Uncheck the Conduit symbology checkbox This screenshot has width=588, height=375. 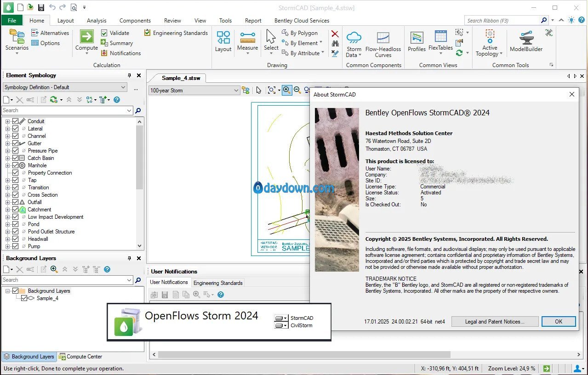[16, 121]
